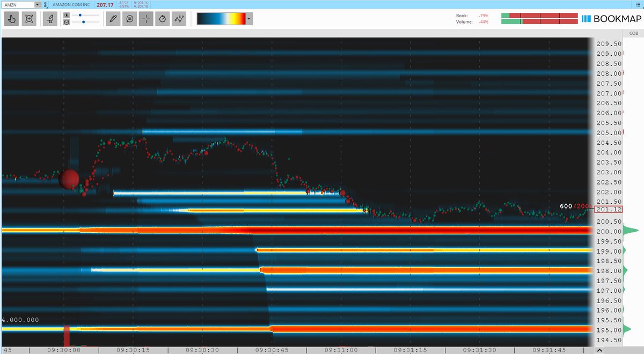The width and height of the screenshot is (644, 354).
Task: Click the Volume -44% value
Action: (x=483, y=22)
